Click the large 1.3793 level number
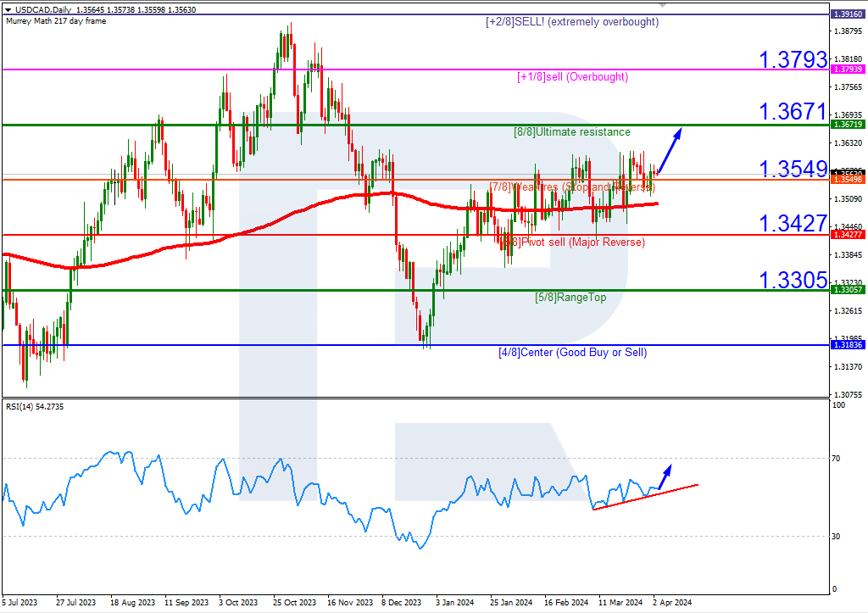868x613 pixels. click(x=793, y=59)
